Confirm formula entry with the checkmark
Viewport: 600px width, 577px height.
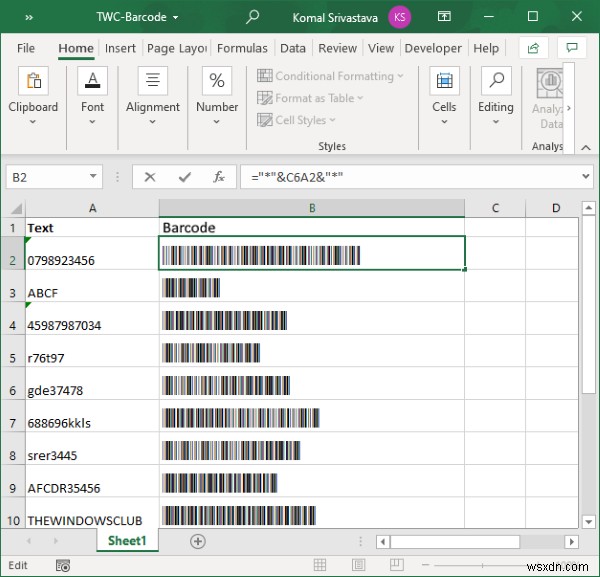pyautogui.click(x=184, y=177)
